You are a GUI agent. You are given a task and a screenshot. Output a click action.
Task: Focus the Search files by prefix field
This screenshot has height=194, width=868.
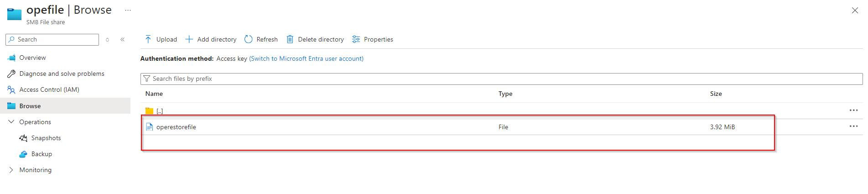pyautogui.click(x=502, y=79)
